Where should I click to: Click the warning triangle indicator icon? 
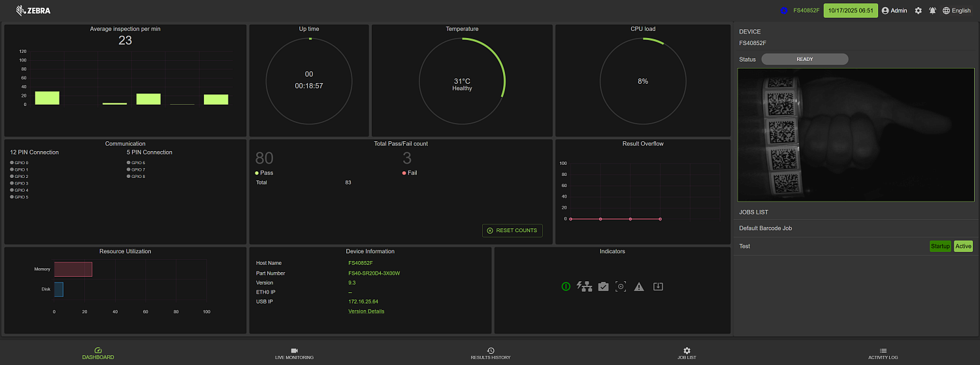(x=639, y=287)
